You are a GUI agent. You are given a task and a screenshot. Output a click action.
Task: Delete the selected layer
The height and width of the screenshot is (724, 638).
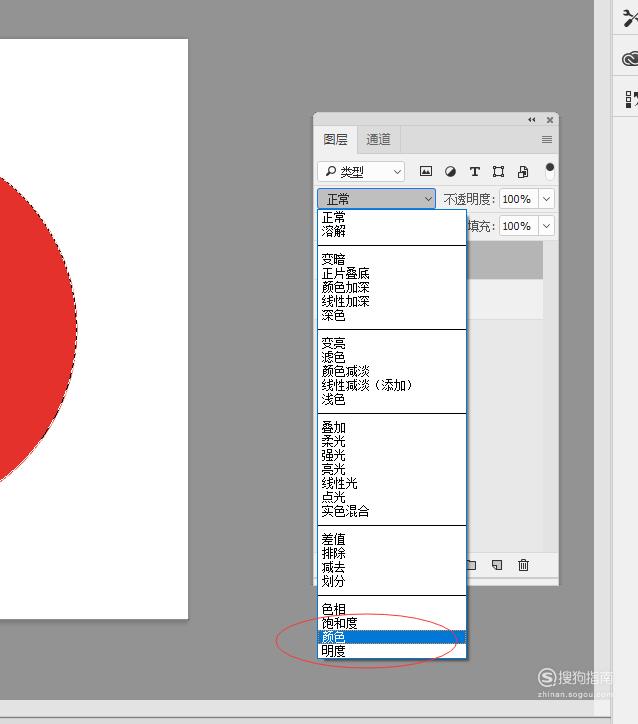pos(523,565)
